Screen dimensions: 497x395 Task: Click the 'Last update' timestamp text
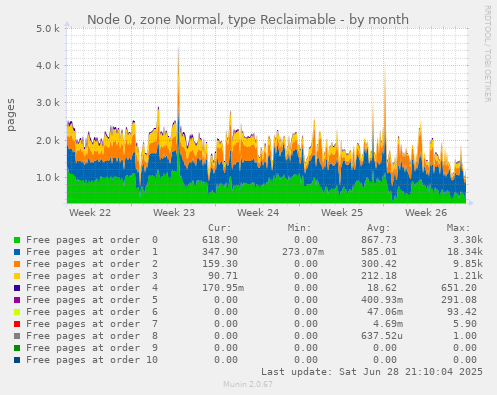372,372
